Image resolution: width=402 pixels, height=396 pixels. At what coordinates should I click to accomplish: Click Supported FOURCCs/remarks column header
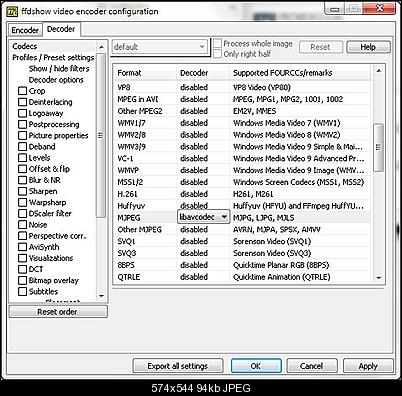300,73
